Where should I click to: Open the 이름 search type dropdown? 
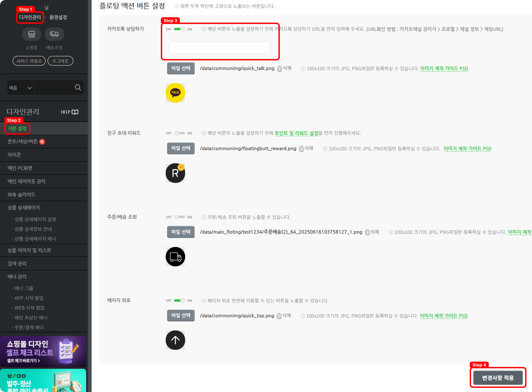click(x=20, y=88)
